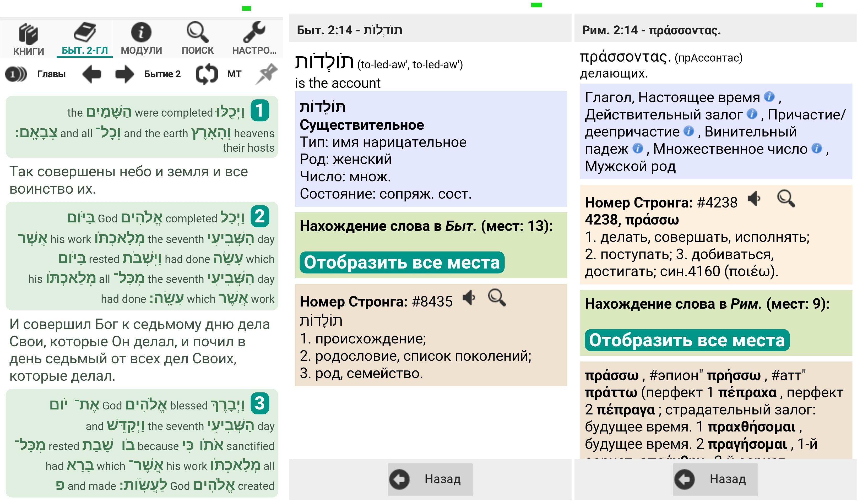The width and height of the screenshot is (868, 503).
Task: Open info for Настоящее время
Action: pyautogui.click(x=769, y=97)
